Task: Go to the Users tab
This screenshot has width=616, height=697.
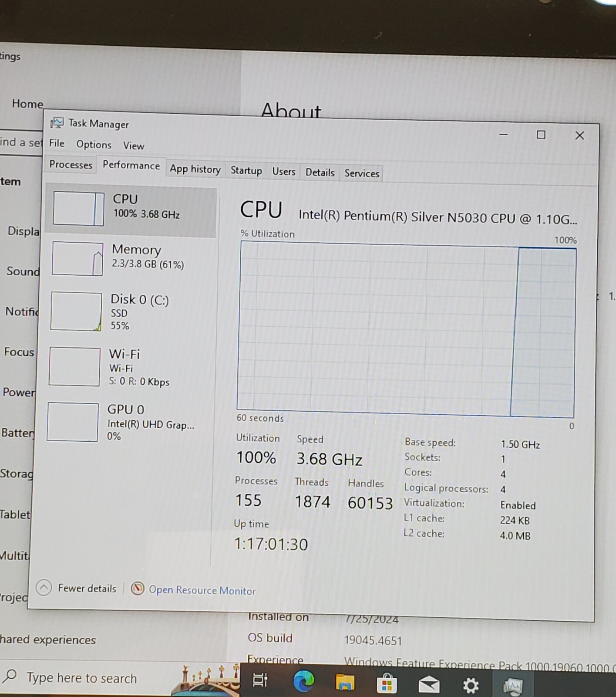Action: click(x=283, y=172)
